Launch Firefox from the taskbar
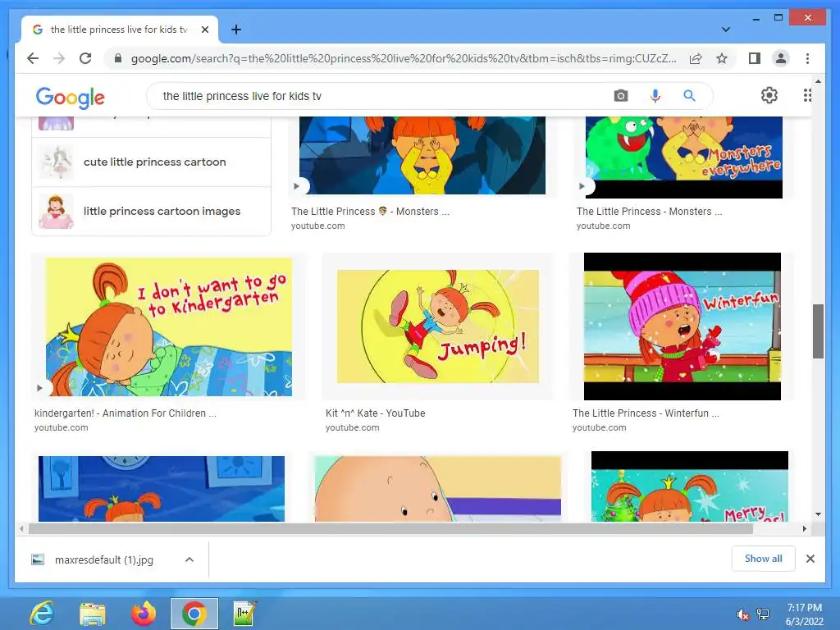Viewport: 840px width, 630px height. [x=144, y=614]
